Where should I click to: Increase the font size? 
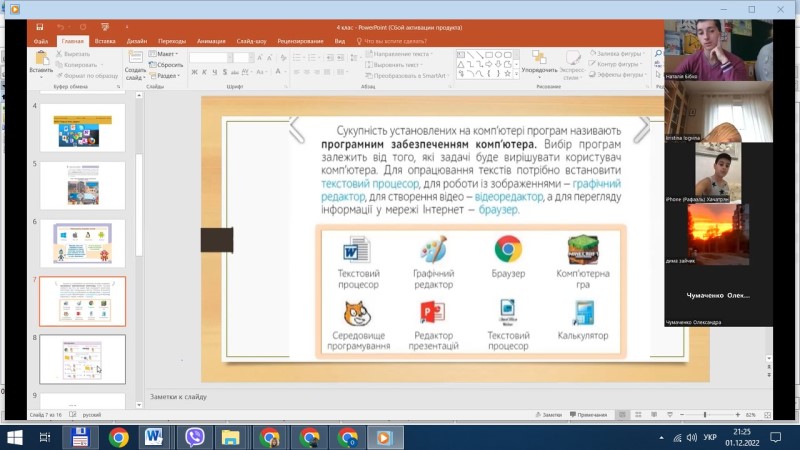coord(260,58)
